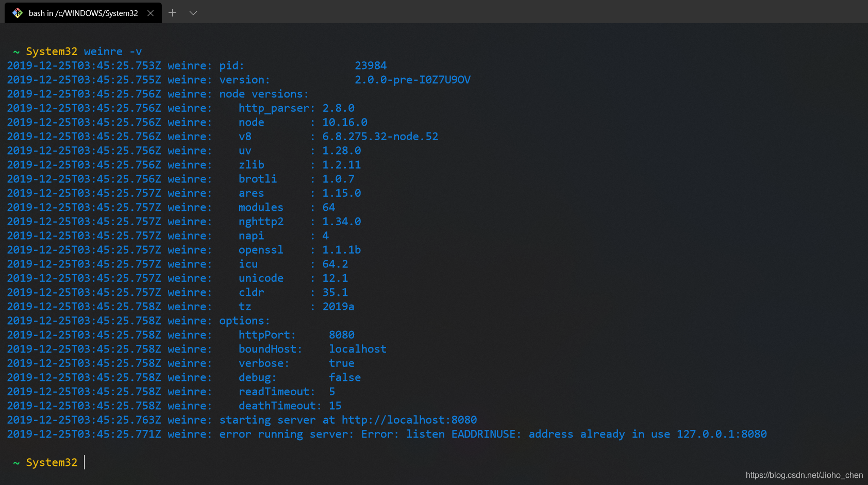Click node version 10.16.0
The image size is (868, 485).
coord(345,122)
